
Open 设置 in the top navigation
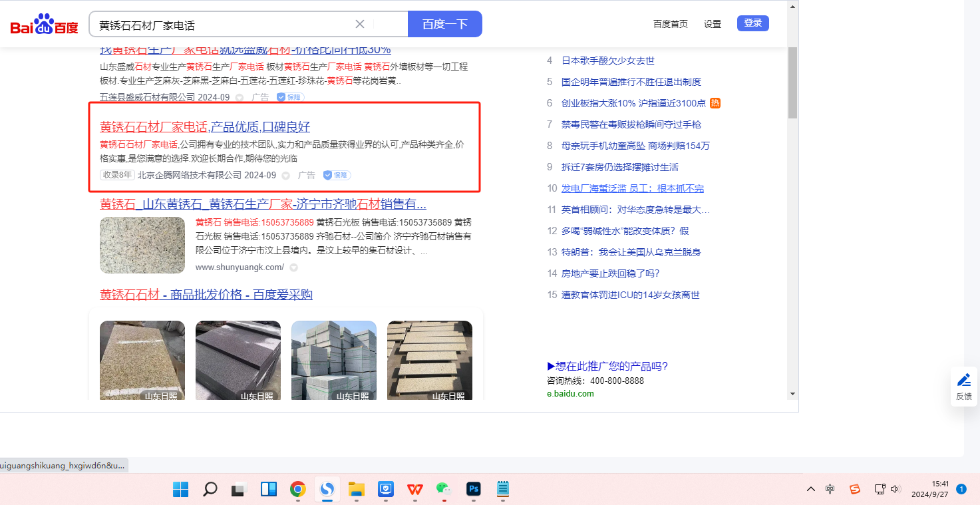(x=713, y=24)
